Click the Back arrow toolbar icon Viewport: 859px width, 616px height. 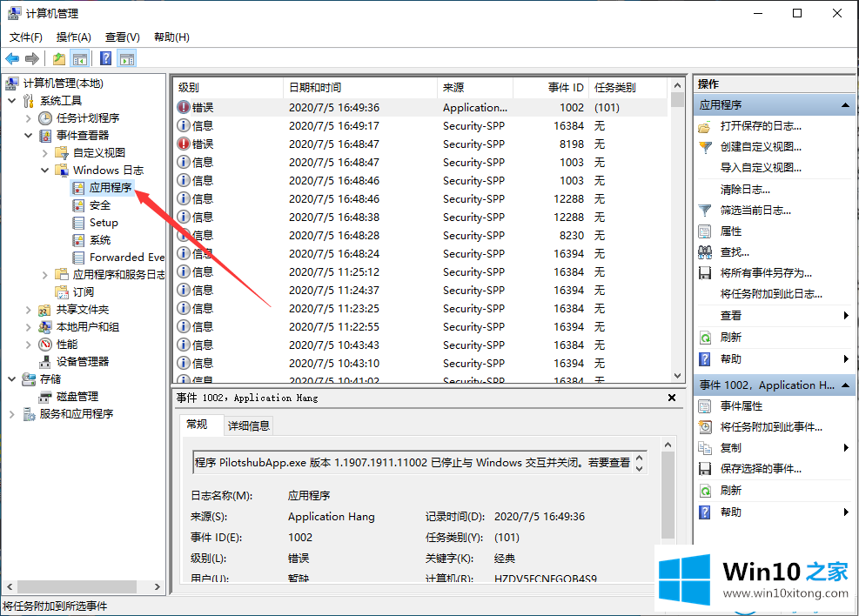[x=12, y=58]
